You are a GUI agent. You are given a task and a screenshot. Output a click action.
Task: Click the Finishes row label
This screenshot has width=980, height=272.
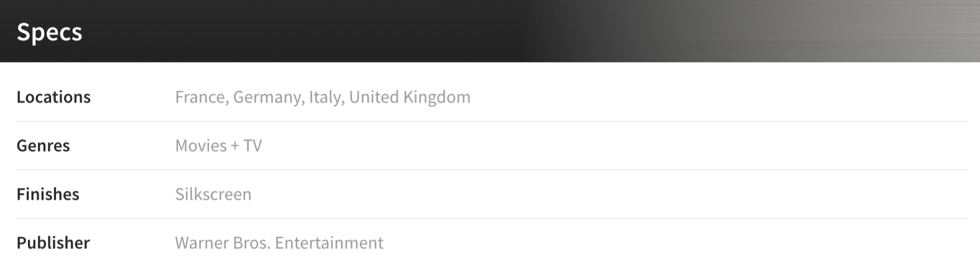(48, 194)
